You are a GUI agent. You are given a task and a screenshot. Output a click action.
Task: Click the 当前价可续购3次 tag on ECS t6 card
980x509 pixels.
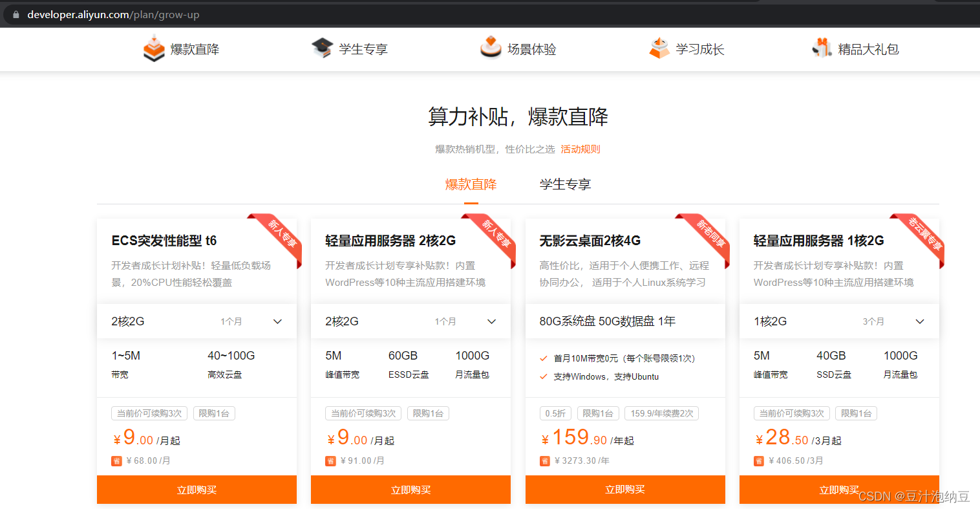click(x=149, y=413)
